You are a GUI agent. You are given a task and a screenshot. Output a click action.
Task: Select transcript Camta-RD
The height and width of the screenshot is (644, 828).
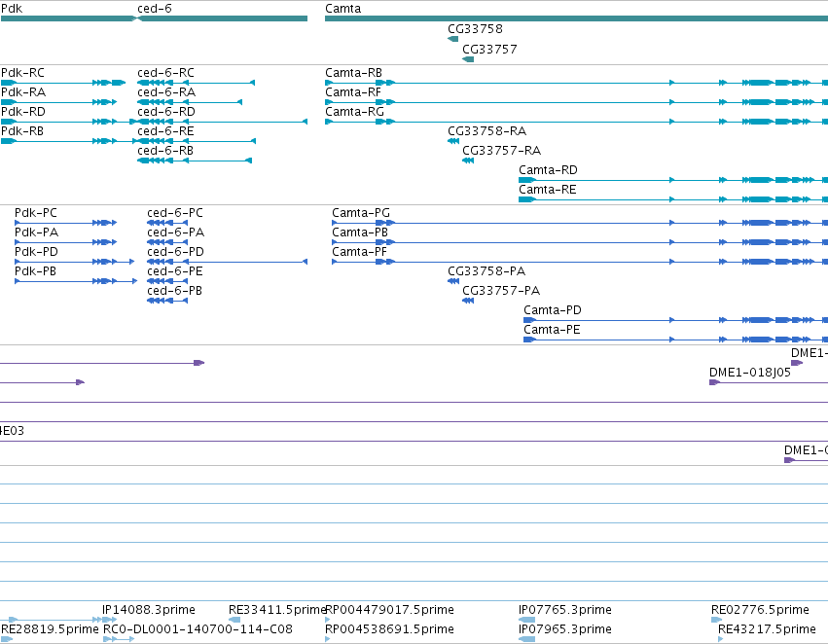click(548, 170)
